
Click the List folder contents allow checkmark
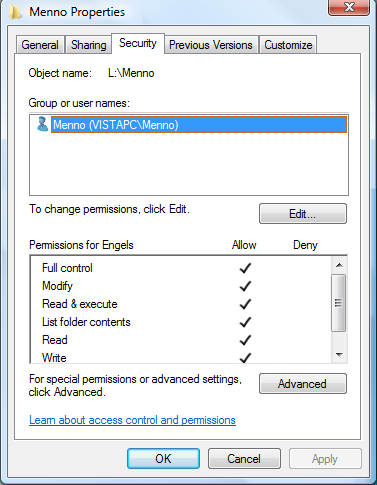point(245,322)
